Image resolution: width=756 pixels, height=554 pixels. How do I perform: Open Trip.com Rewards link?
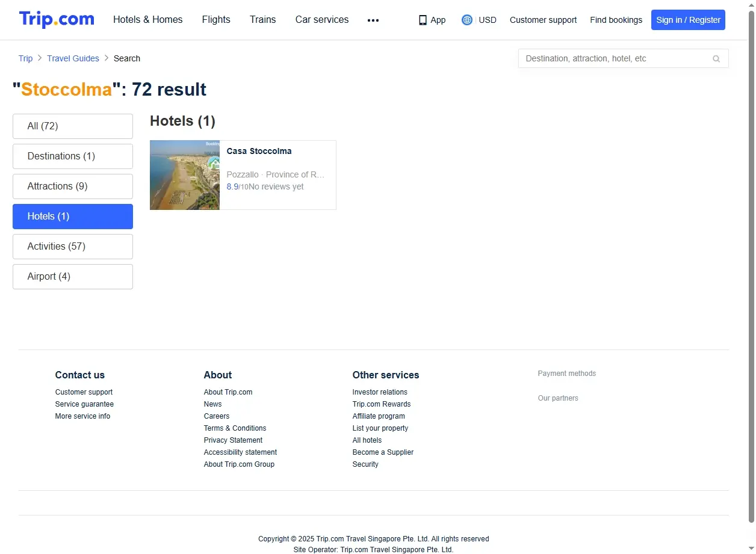pyautogui.click(x=382, y=404)
